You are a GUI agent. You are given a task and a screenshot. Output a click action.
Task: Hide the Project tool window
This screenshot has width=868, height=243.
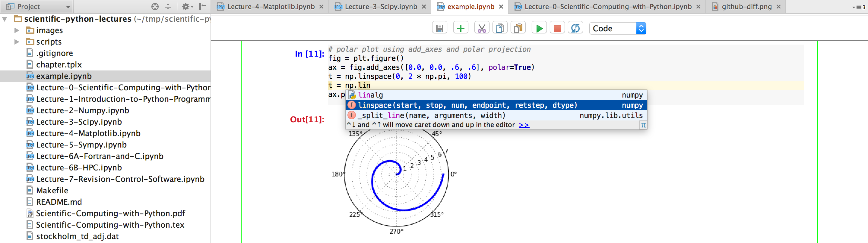[202, 6]
